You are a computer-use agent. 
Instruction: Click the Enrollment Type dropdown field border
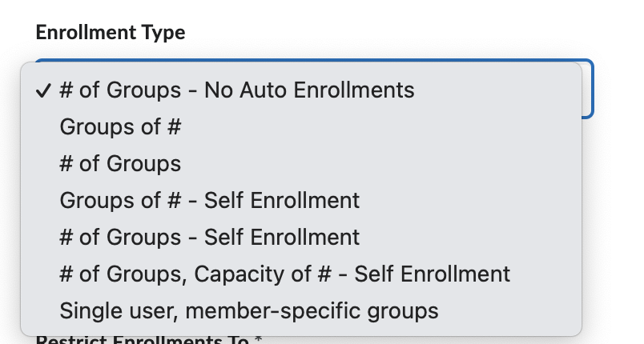(x=591, y=88)
